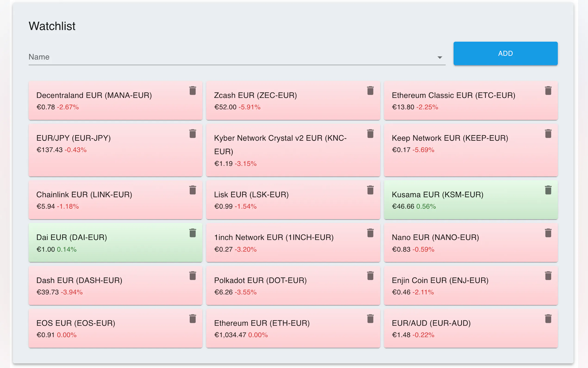Screen dimensions: 588x368
Task: Remove Zcash EUR card via trash icon
Action: coord(370,91)
